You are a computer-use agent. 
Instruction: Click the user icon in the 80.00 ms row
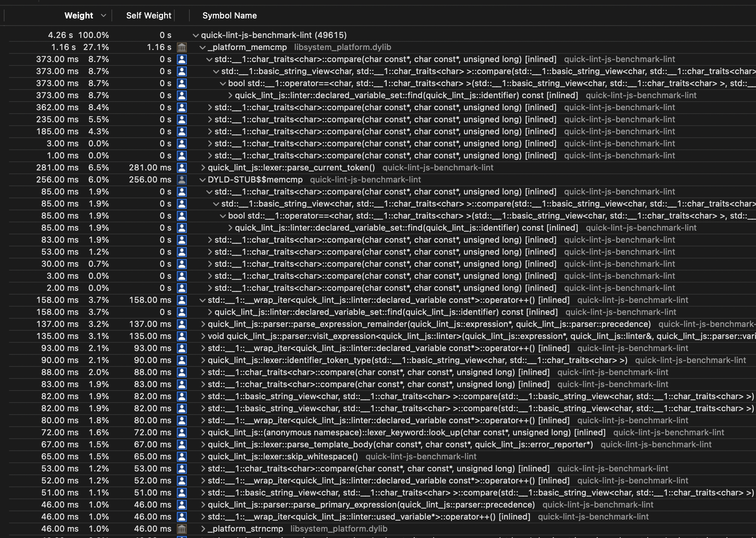(x=182, y=420)
